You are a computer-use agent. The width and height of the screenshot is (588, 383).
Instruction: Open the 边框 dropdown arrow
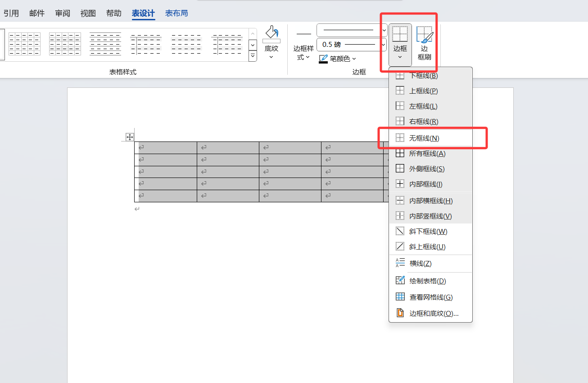point(400,57)
